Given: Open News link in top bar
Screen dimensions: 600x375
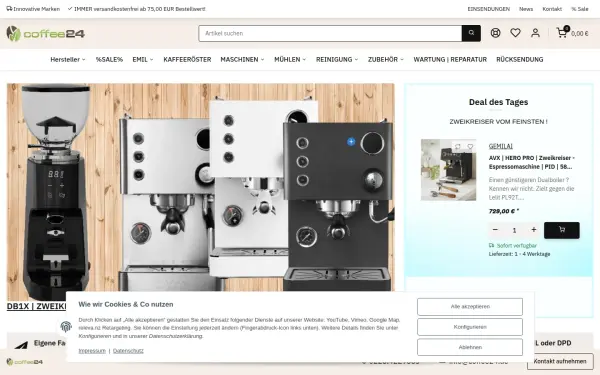Looking at the screenshot, I should pyautogui.click(x=526, y=9).
